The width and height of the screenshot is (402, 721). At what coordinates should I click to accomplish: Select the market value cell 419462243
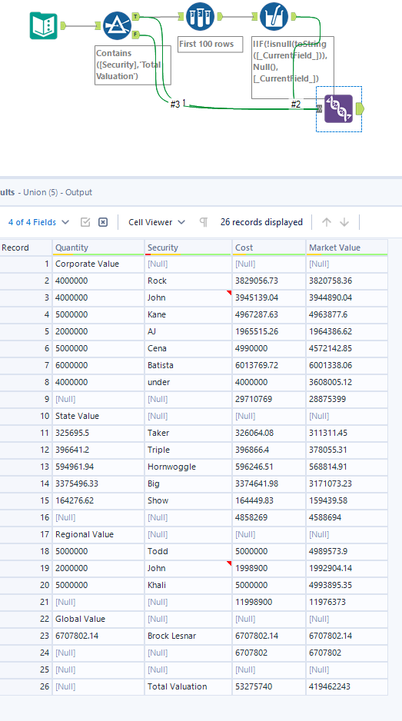point(347,687)
